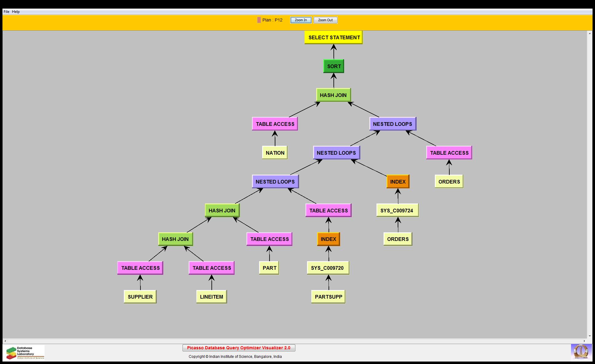
Task: Click the Indian Institute of Science emblem
Action: 581,352
